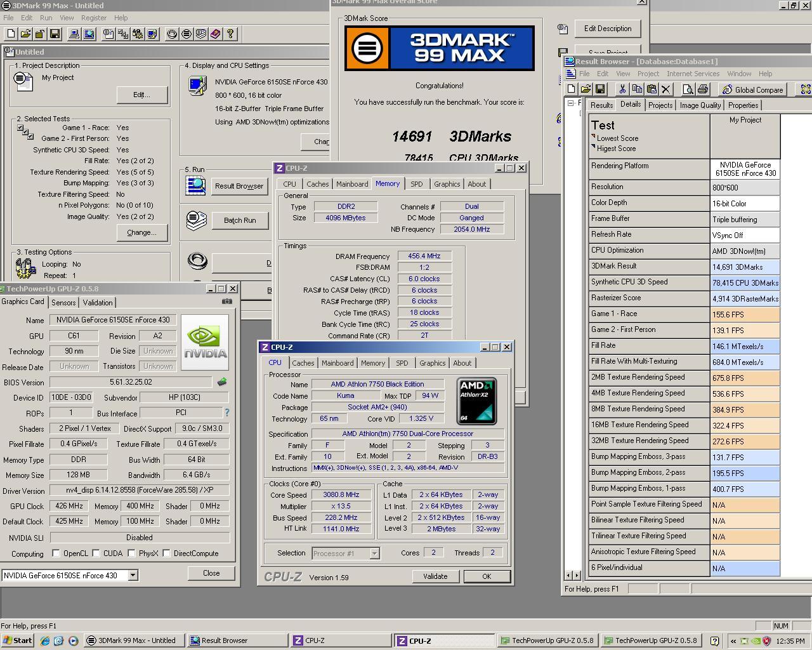Image resolution: width=812 pixels, height=650 pixels.
Task: Click Bus Interface question mark in GPU-Z
Action: (x=226, y=413)
